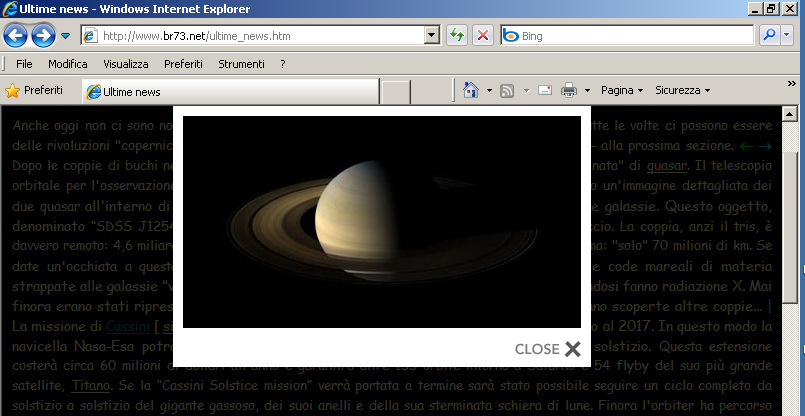Viewport: 805px width, 416px height.
Task: Open the Modifica menu
Action: tap(68, 64)
